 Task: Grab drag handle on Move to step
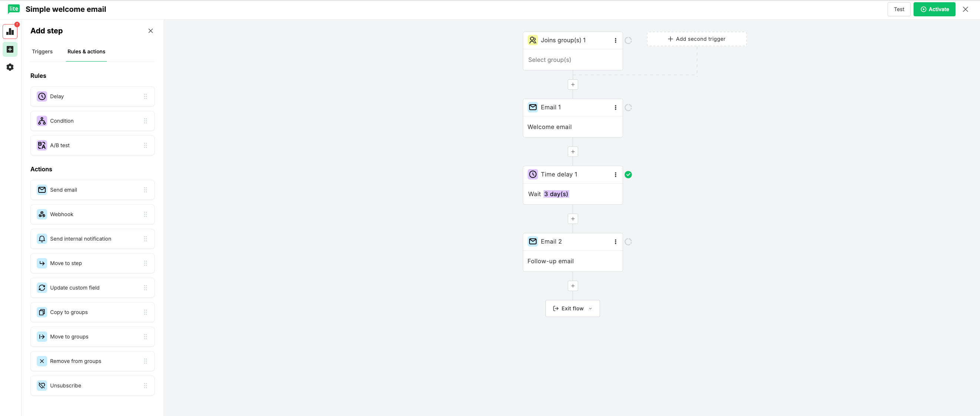point(145,263)
